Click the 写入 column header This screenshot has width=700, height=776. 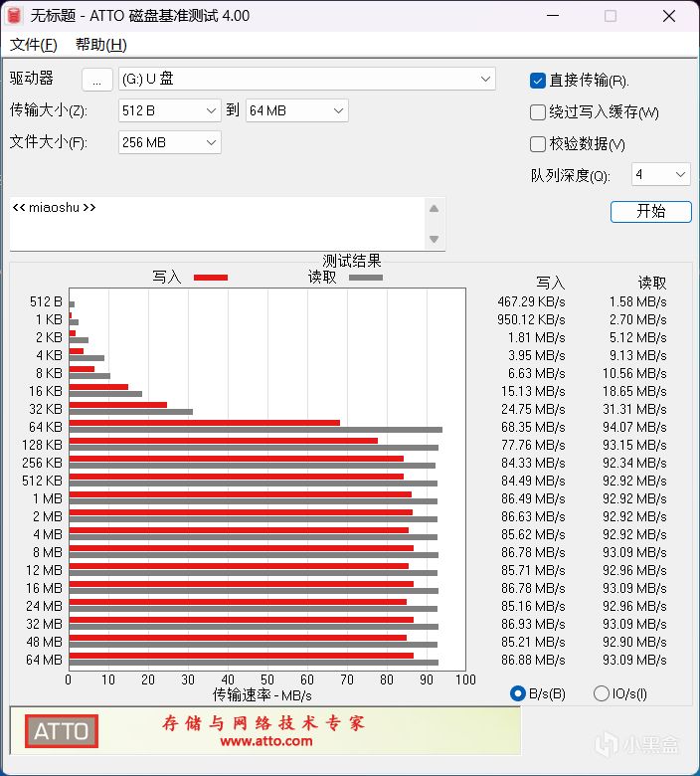pyautogui.click(x=550, y=283)
